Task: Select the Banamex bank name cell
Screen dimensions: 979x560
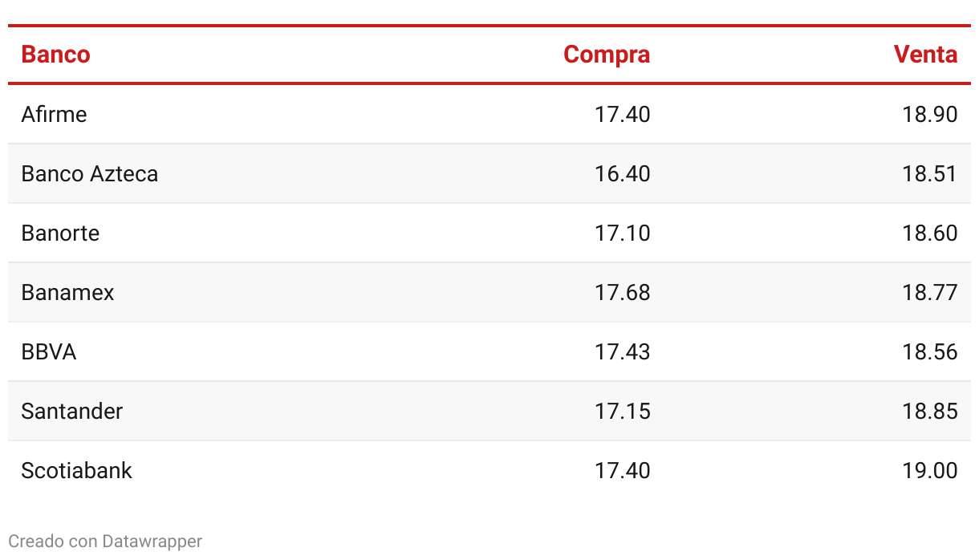Action: [67, 292]
